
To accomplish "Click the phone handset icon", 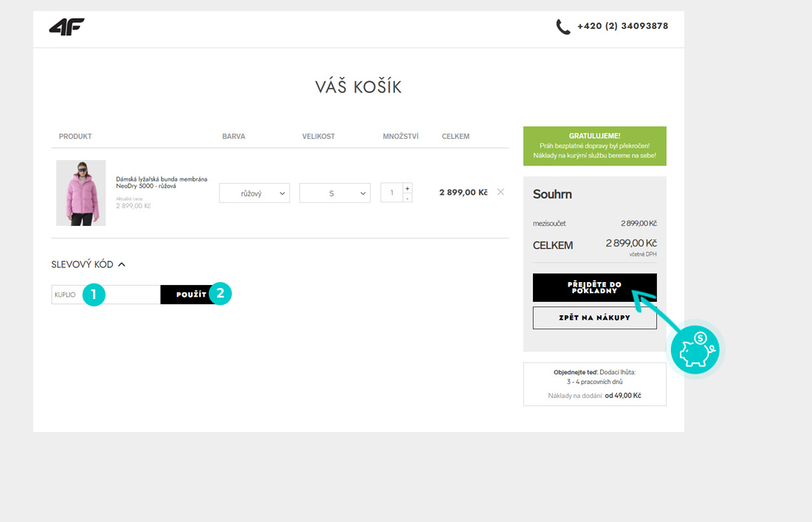I will [x=563, y=27].
